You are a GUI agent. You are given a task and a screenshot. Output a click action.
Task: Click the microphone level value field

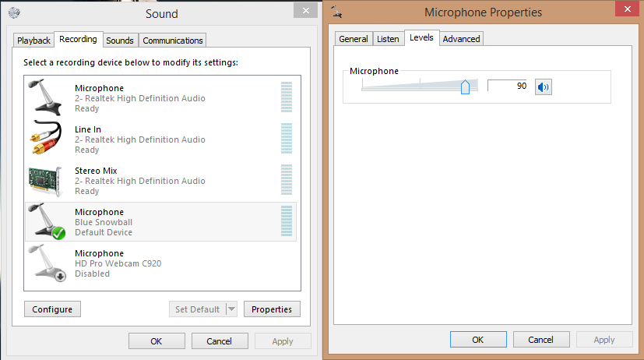(509, 86)
